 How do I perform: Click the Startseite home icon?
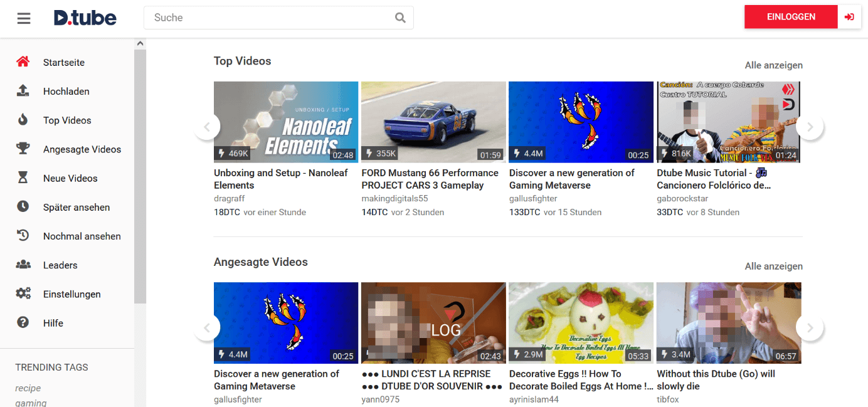(x=23, y=62)
